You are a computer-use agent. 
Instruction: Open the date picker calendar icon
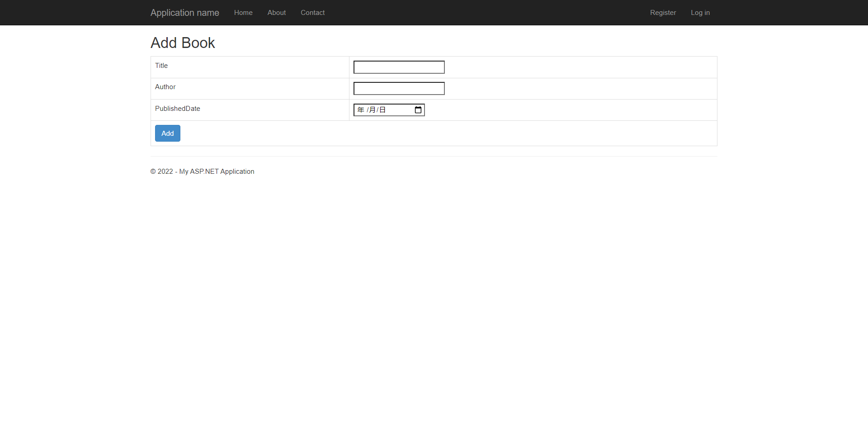point(418,110)
